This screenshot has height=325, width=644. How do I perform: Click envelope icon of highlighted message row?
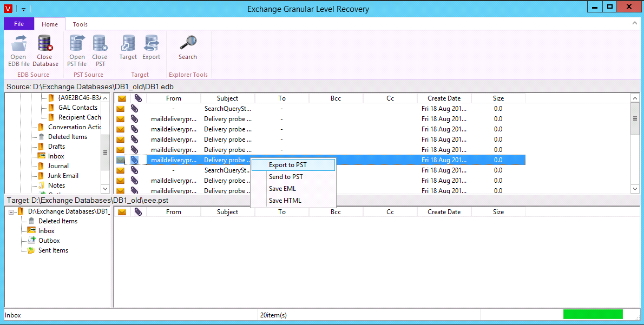pos(120,160)
